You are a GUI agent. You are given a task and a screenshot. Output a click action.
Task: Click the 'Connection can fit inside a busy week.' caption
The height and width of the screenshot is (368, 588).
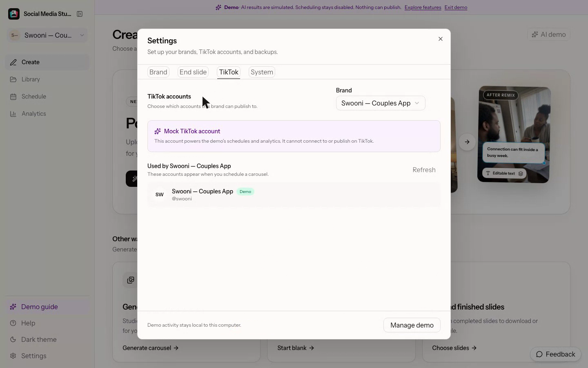pyautogui.click(x=512, y=153)
